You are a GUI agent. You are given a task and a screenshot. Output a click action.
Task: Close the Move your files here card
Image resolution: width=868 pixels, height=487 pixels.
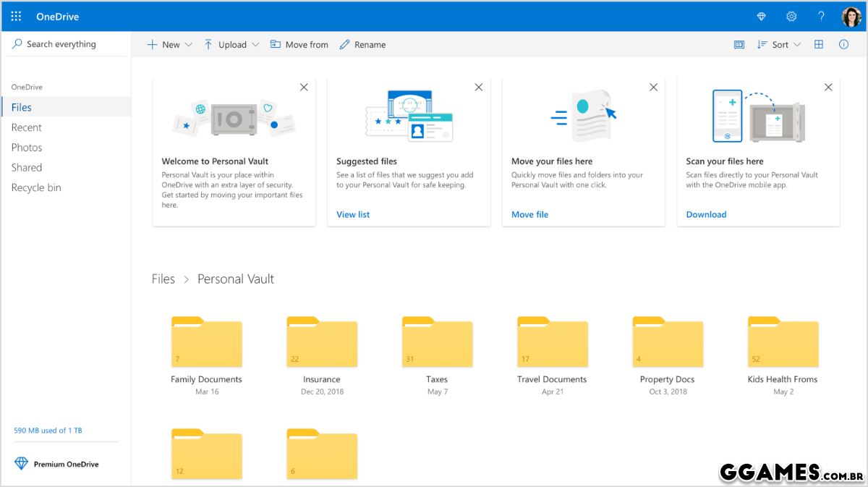653,88
